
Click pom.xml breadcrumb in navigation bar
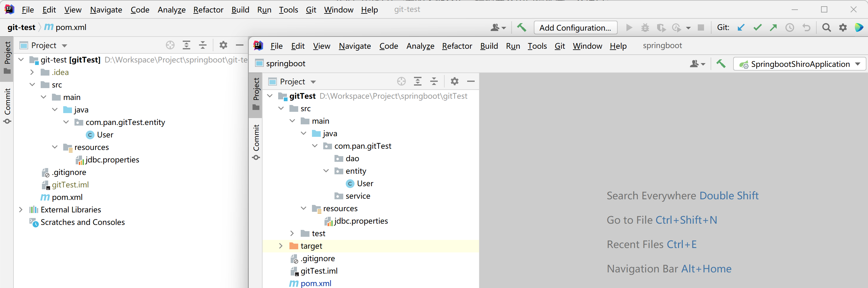[71, 27]
